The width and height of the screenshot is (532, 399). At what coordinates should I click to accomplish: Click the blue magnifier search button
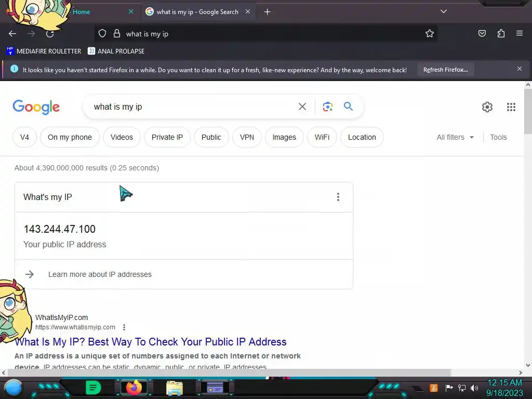click(348, 107)
